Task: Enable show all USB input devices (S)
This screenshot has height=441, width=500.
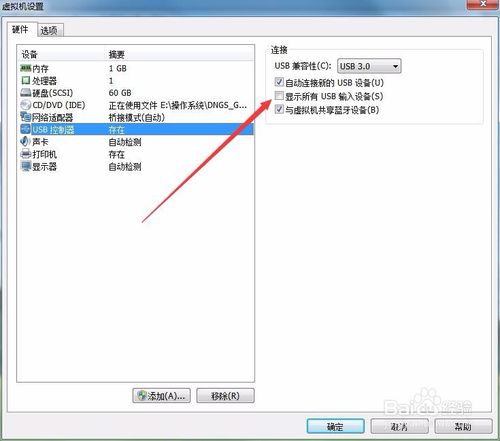Action: tap(279, 96)
